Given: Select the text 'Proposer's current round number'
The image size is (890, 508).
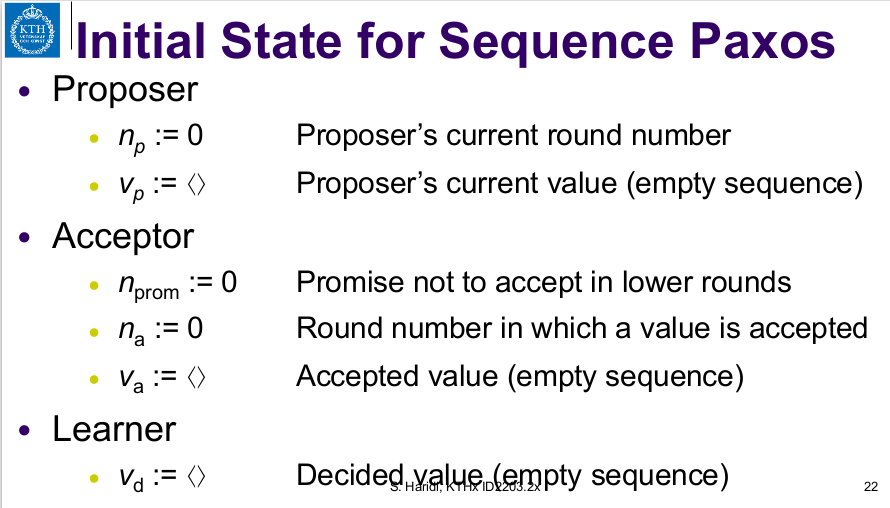Looking at the screenshot, I should tap(513, 136).
